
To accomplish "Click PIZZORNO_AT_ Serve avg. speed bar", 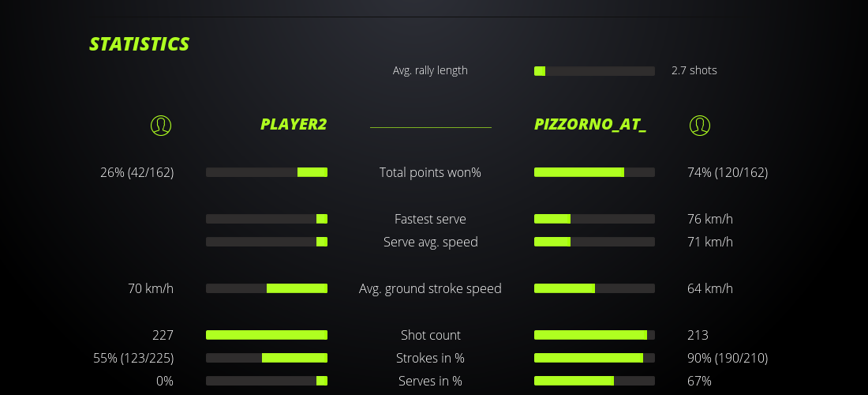I will pos(594,242).
